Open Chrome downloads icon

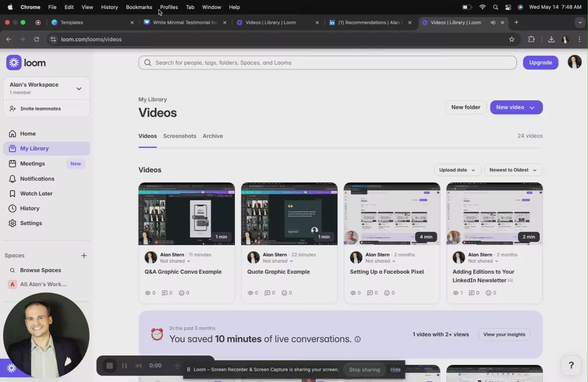[x=551, y=39]
